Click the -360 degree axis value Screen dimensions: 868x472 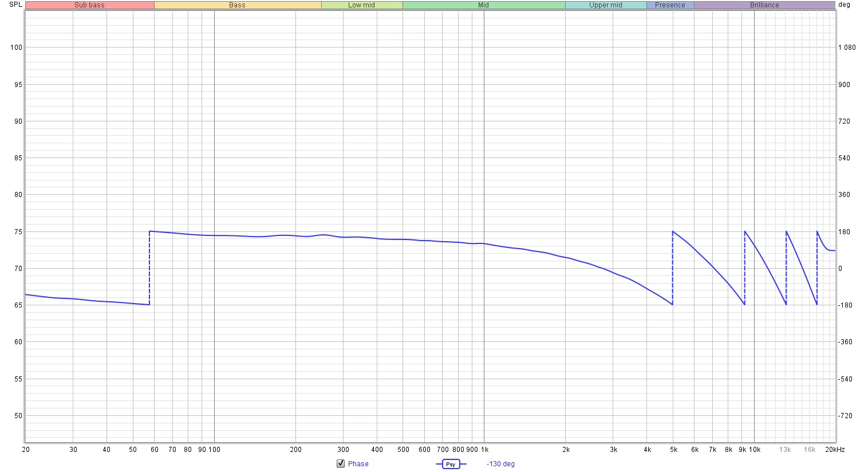[845, 342]
